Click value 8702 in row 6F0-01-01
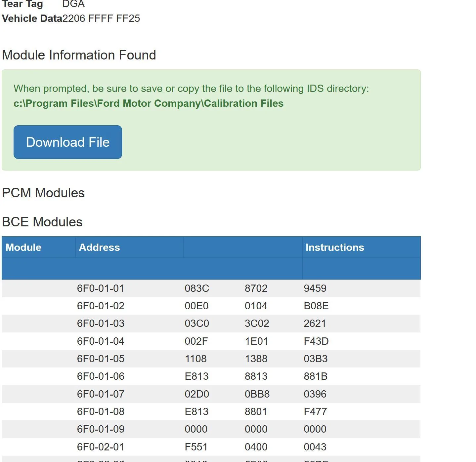 coord(256,288)
